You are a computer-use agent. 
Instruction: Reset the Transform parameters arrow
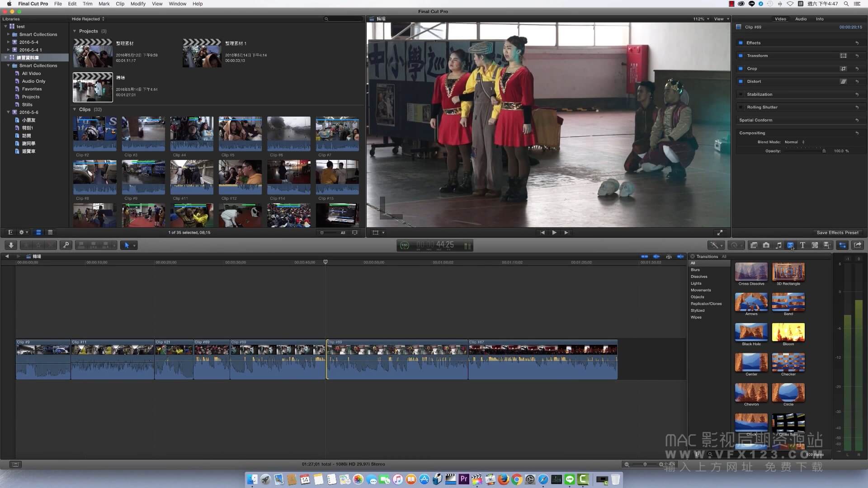pos(857,56)
